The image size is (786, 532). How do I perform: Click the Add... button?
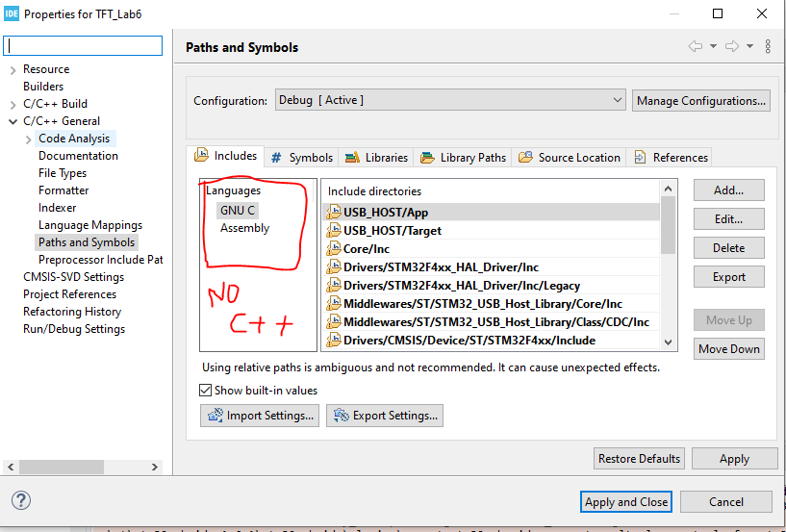click(x=729, y=190)
